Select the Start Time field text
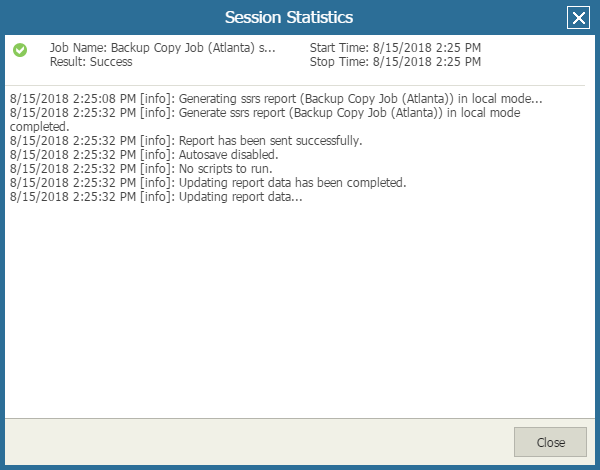Viewport: 600px width, 470px height. pos(395,48)
